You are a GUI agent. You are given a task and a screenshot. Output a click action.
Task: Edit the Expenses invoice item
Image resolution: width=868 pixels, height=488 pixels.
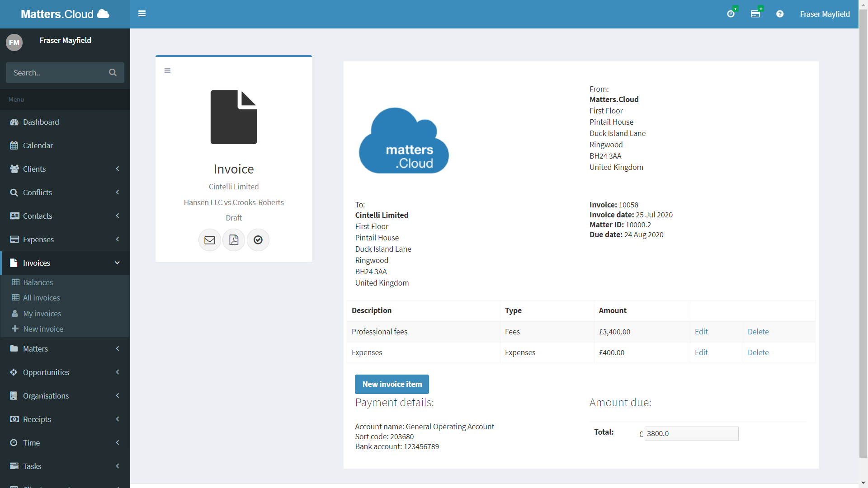click(x=701, y=352)
